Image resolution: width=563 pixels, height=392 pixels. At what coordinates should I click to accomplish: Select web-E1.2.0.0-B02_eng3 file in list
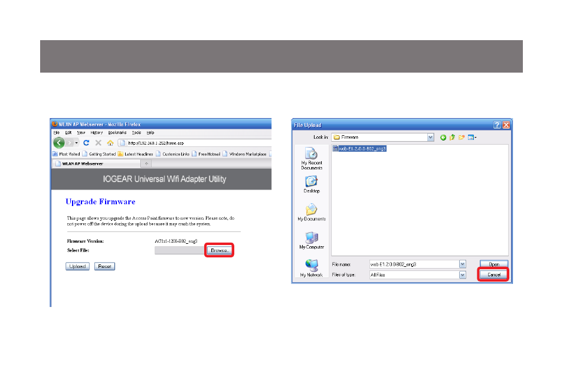359,149
